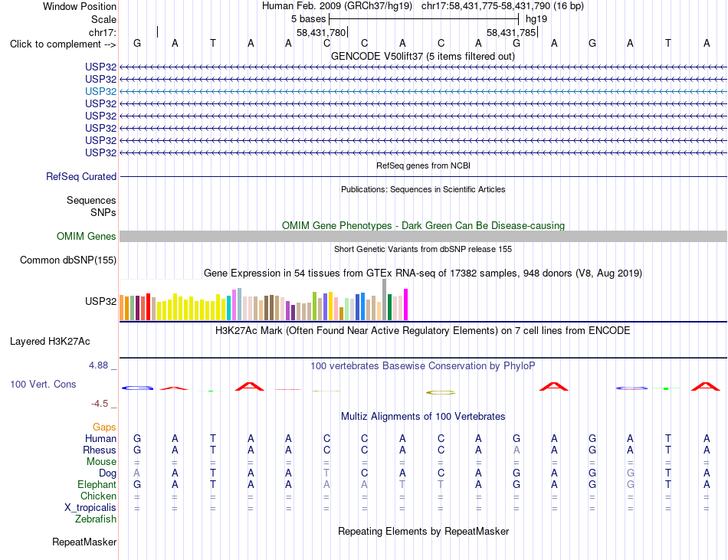Click the olive negative-scoring C in PhyloP track

pos(441,393)
